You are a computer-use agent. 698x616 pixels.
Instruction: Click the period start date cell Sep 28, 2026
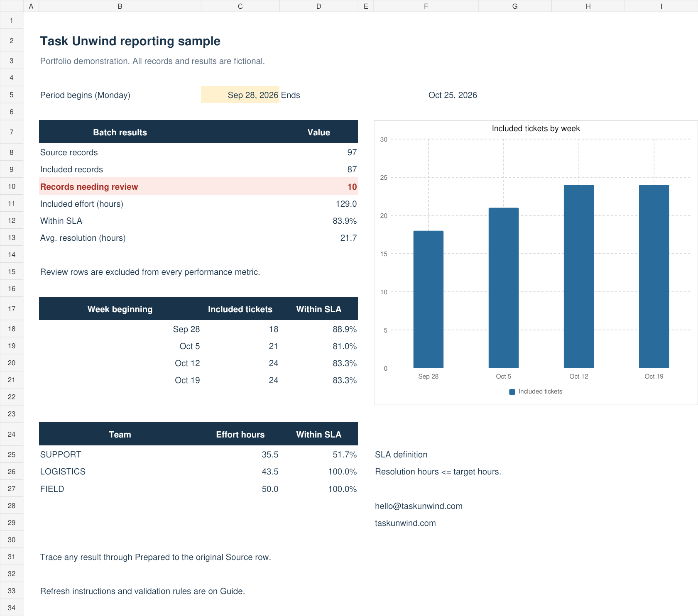[x=240, y=95]
